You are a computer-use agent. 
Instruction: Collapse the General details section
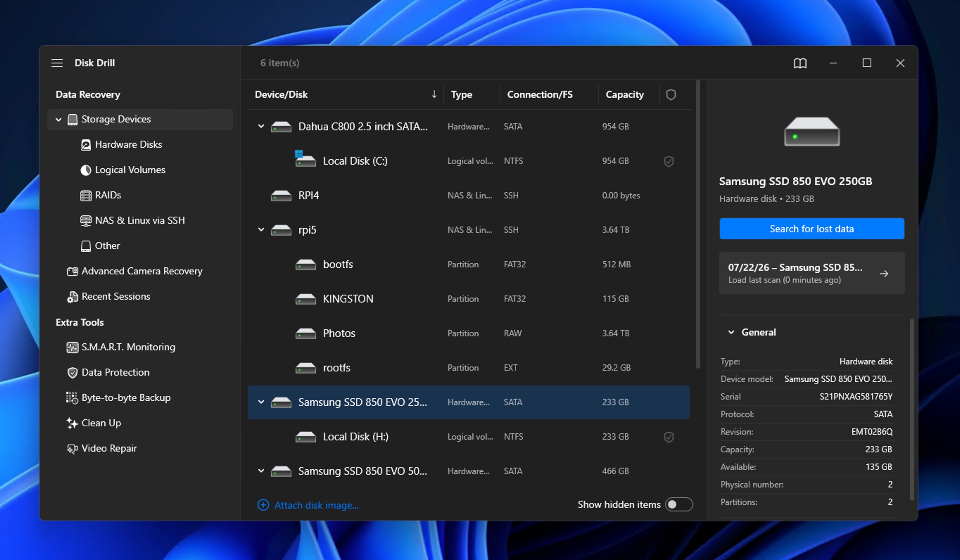click(x=731, y=332)
